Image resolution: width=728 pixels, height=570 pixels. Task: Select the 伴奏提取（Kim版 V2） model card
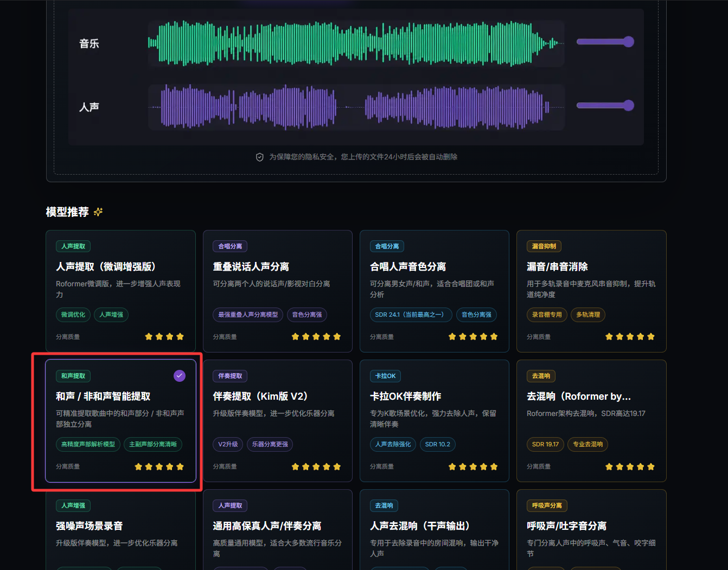[x=278, y=421]
